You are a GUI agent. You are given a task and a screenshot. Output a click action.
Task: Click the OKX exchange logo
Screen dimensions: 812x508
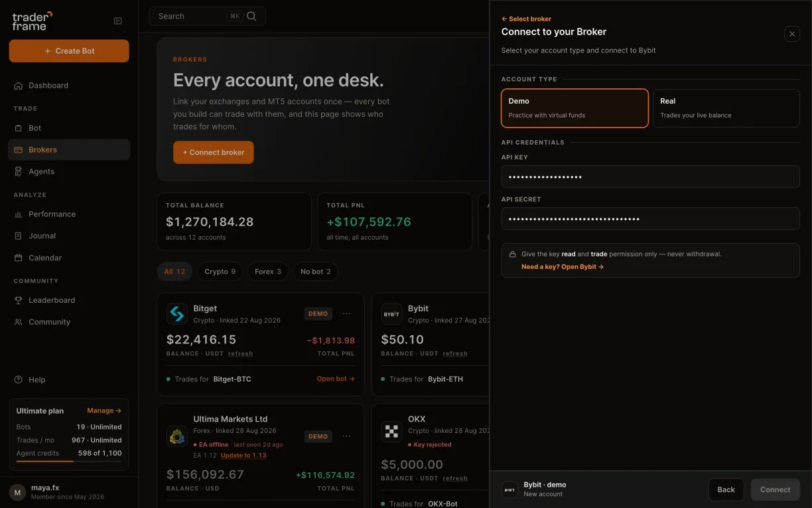click(391, 432)
